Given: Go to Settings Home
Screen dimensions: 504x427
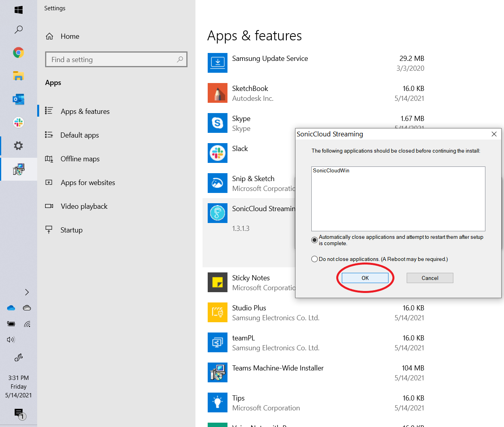Looking at the screenshot, I should click(70, 36).
